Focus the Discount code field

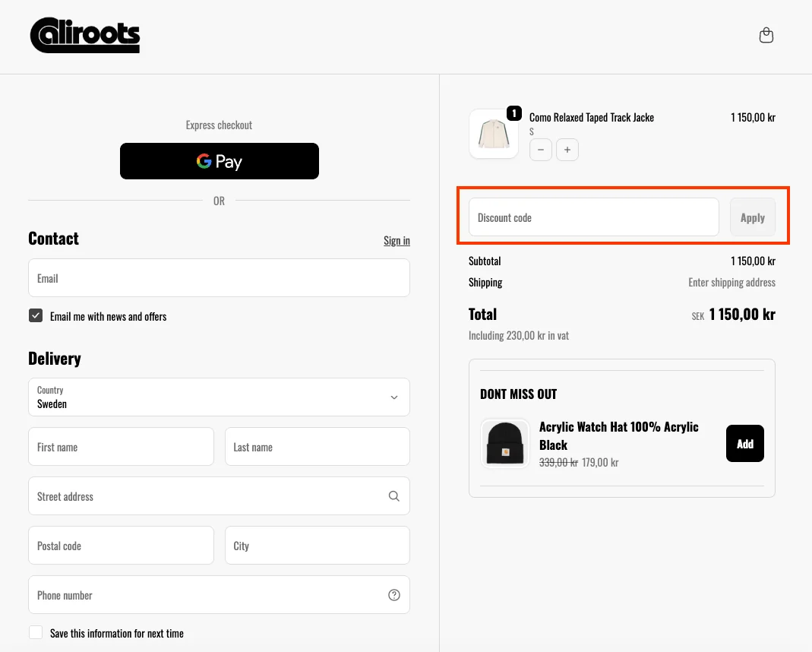[593, 217]
